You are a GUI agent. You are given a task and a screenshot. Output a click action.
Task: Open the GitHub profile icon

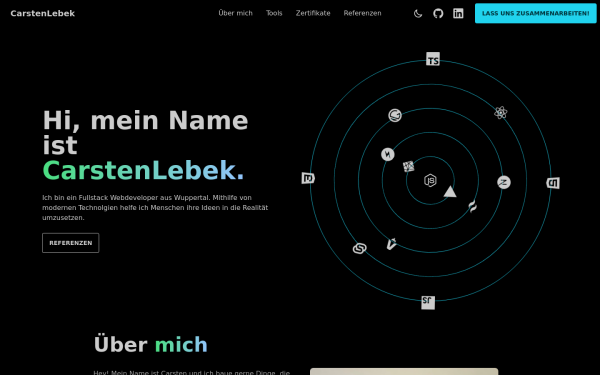coord(438,13)
